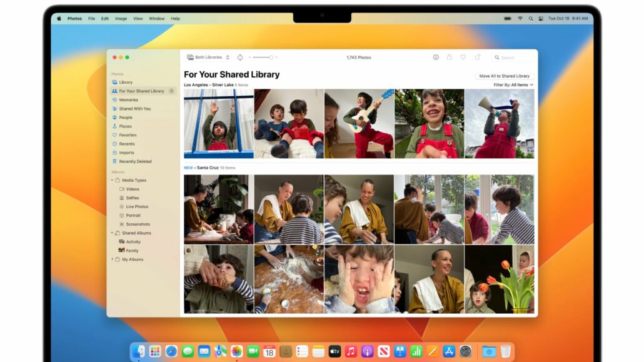Expand the My Albums group
The image size is (644, 362).
112,259
